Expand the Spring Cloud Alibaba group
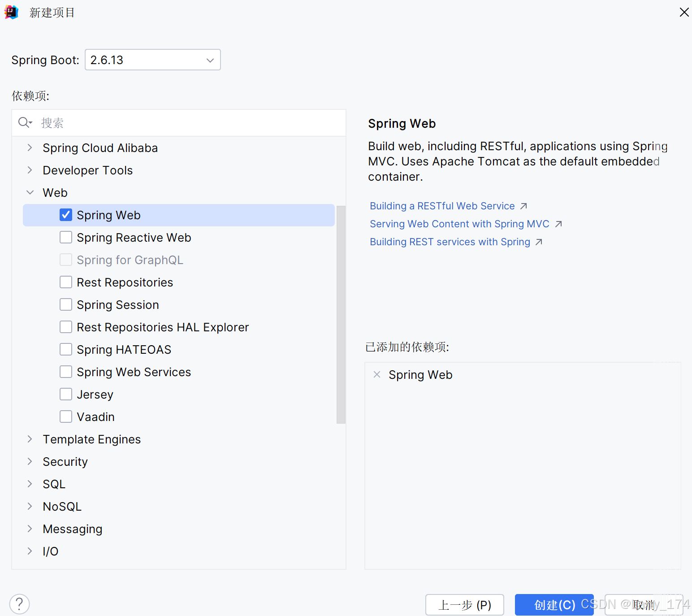This screenshot has height=616, width=692. (x=30, y=147)
